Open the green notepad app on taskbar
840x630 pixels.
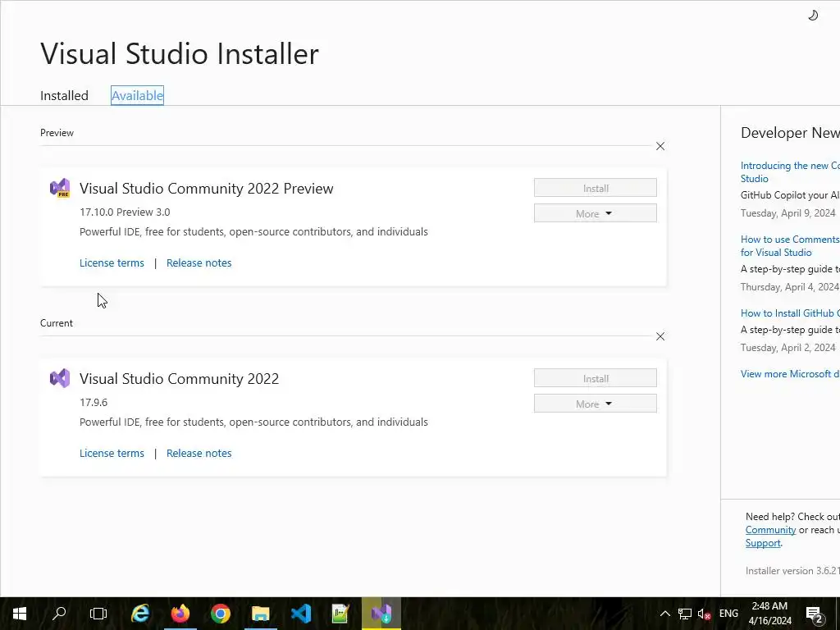tap(340, 614)
